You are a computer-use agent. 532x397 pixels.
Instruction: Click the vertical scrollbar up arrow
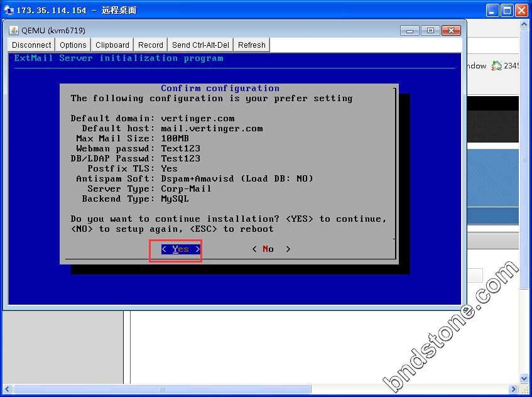pyautogui.click(x=524, y=24)
